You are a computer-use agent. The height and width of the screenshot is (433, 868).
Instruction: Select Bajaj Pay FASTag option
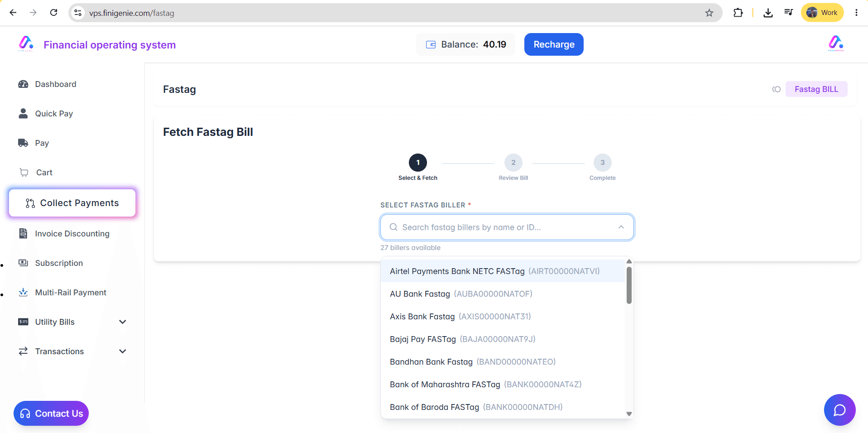(503, 339)
